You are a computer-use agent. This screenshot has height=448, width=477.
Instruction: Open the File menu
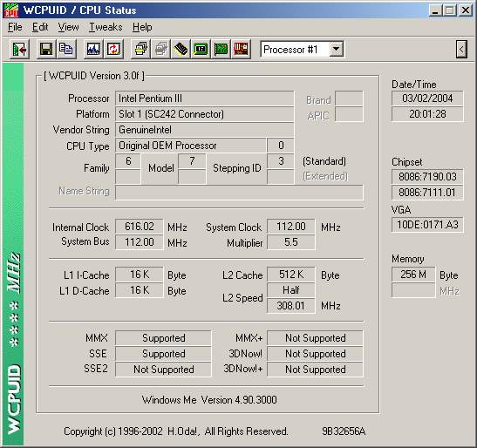click(15, 27)
